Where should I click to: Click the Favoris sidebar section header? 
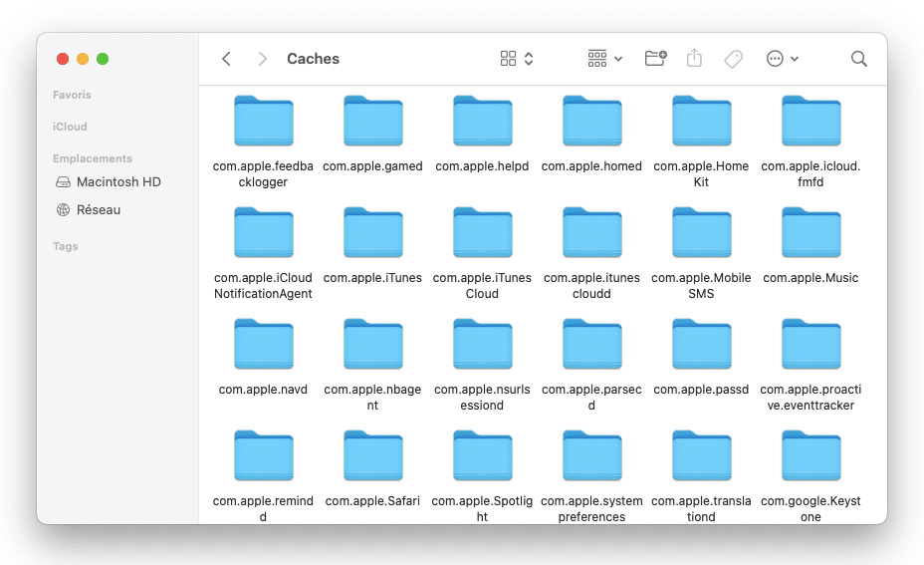(x=72, y=95)
